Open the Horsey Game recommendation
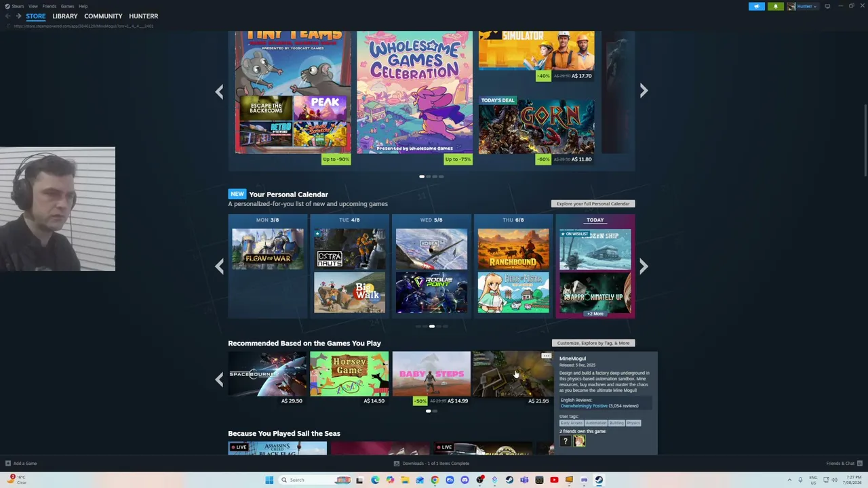The width and height of the screenshot is (868, 488). [x=349, y=373]
